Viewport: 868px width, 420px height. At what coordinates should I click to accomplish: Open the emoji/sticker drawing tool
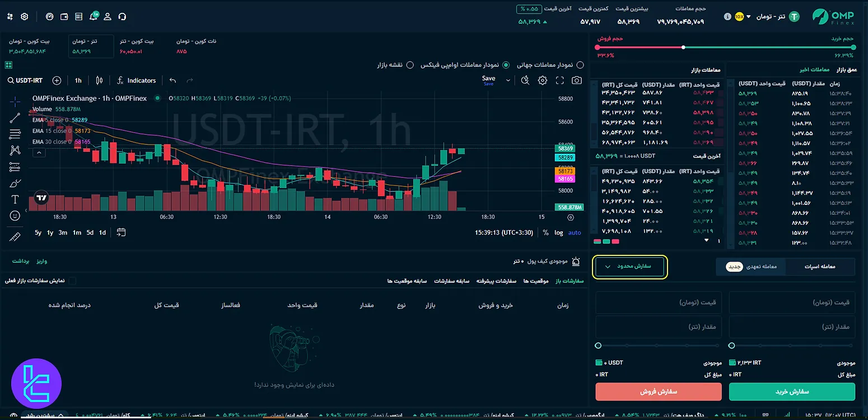(x=15, y=216)
